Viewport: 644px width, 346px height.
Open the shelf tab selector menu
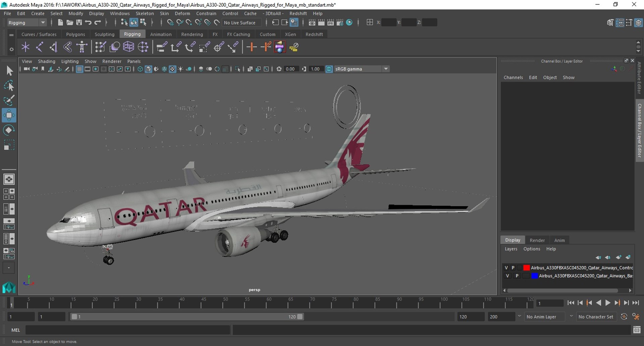tap(11, 35)
